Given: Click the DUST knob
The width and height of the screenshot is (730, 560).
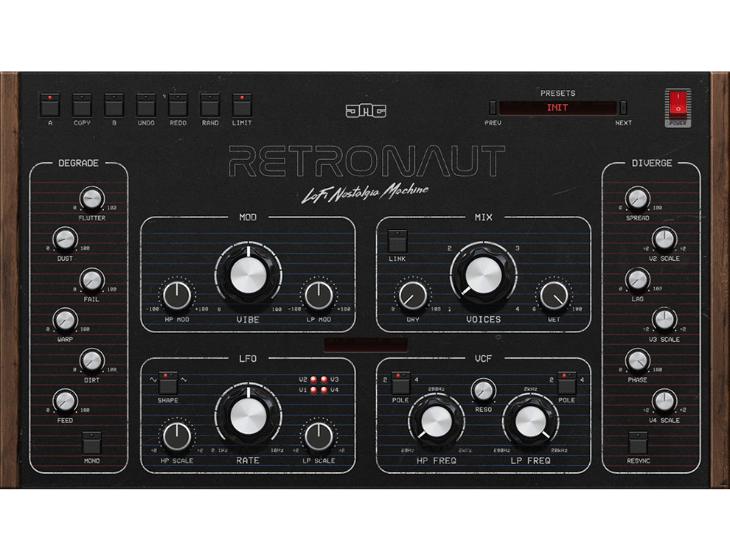Looking at the screenshot, I should click(65, 239).
